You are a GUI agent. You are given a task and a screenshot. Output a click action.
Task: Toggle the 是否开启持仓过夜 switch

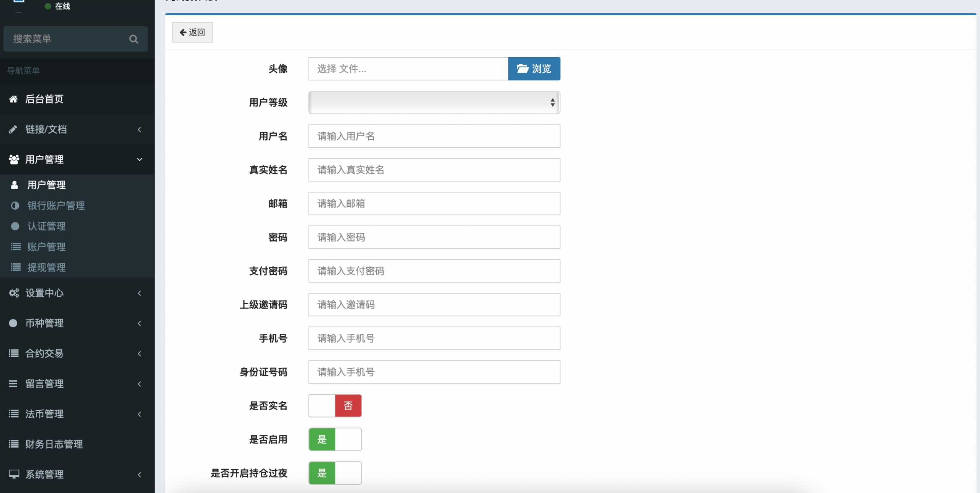(x=335, y=473)
